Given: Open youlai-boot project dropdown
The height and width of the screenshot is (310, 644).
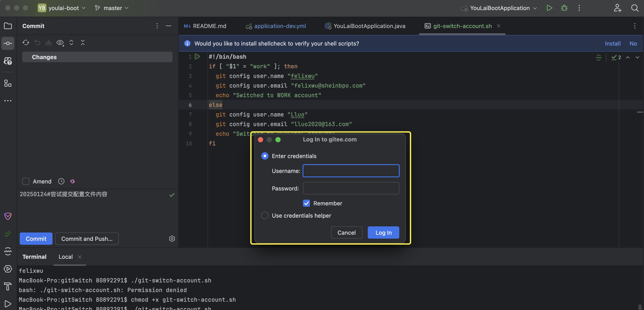Looking at the screenshot, I should tap(62, 8).
